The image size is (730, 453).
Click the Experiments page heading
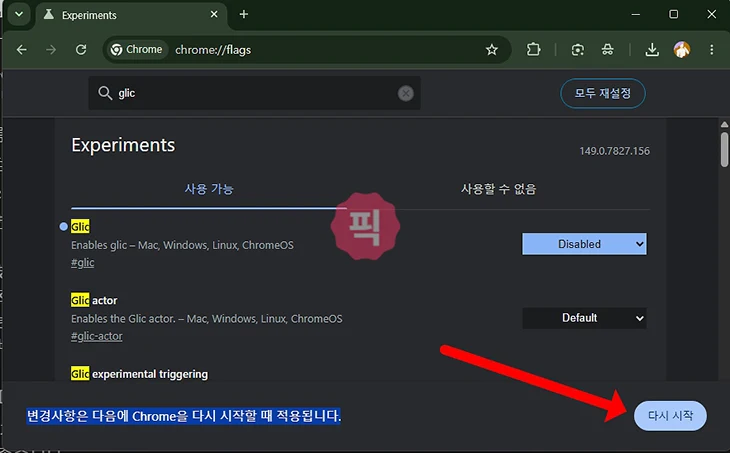(x=123, y=145)
